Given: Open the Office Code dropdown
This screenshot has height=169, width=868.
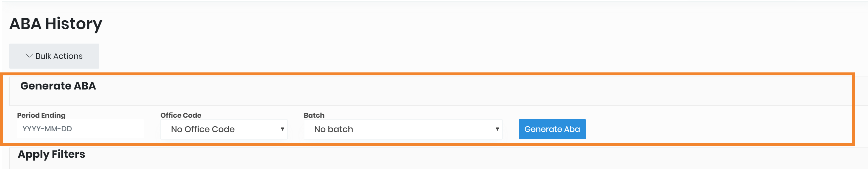Looking at the screenshot, I should pyautogui.click(x=224, y=129).
